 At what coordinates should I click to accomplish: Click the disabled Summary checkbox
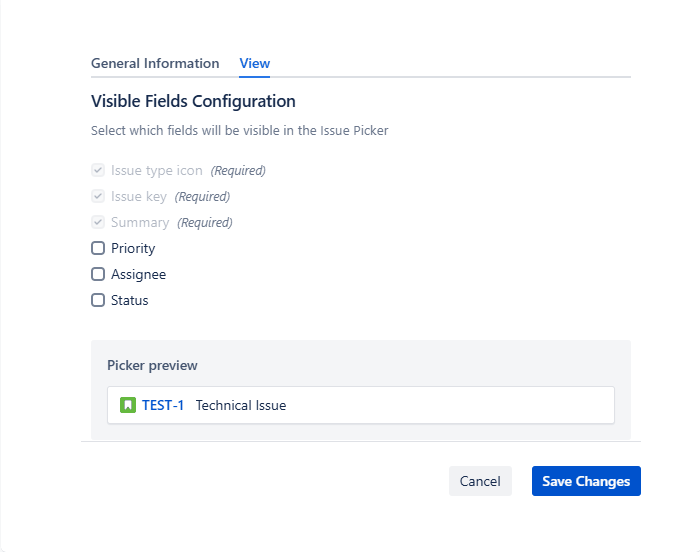coord(98,222)
